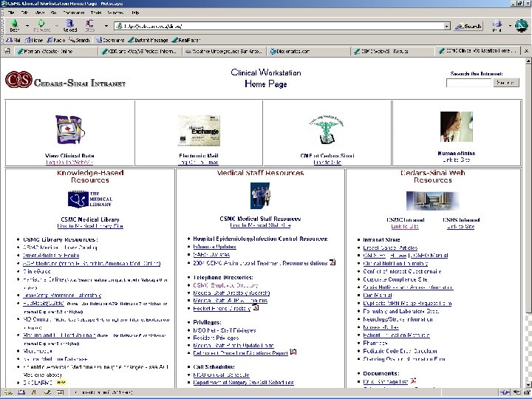
Task: Open PDF icon beside Antimicrobial Treatment Recommendations
Action: (332, 262)
